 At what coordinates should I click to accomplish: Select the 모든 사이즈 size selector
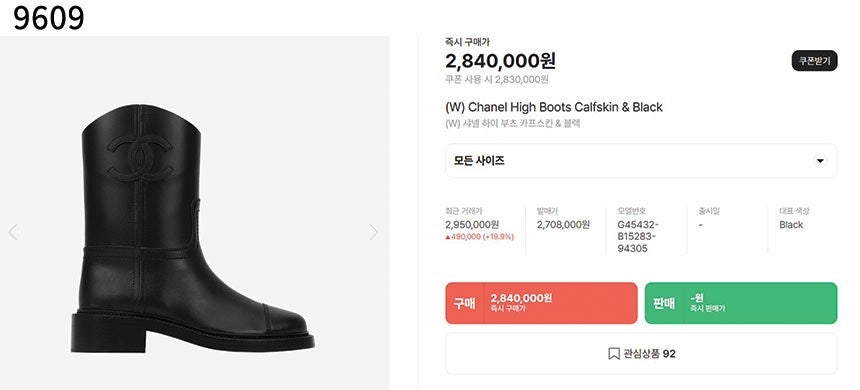(x=641, y=161)
